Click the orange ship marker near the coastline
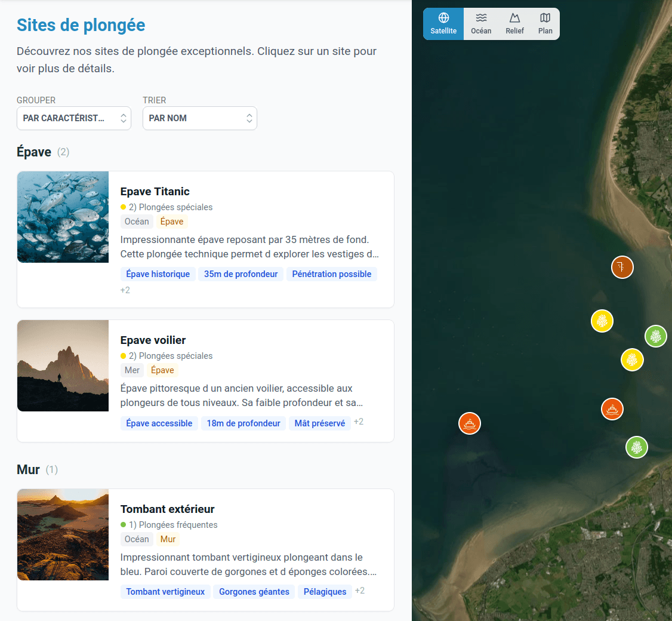 (x=612, y=409)
